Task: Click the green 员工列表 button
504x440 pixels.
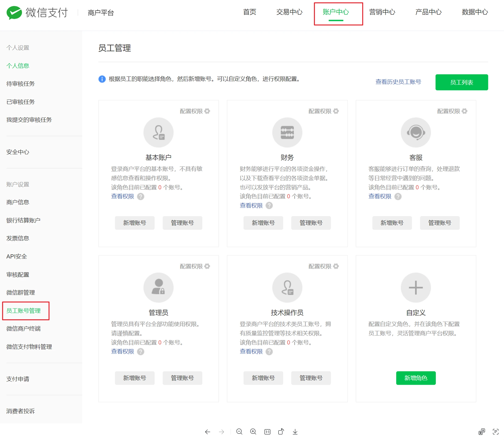Action: [x=462, y=82]
